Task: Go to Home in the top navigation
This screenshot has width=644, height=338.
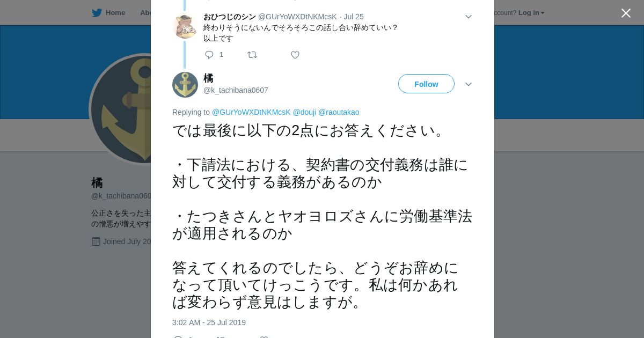Action: coord(115,12)
